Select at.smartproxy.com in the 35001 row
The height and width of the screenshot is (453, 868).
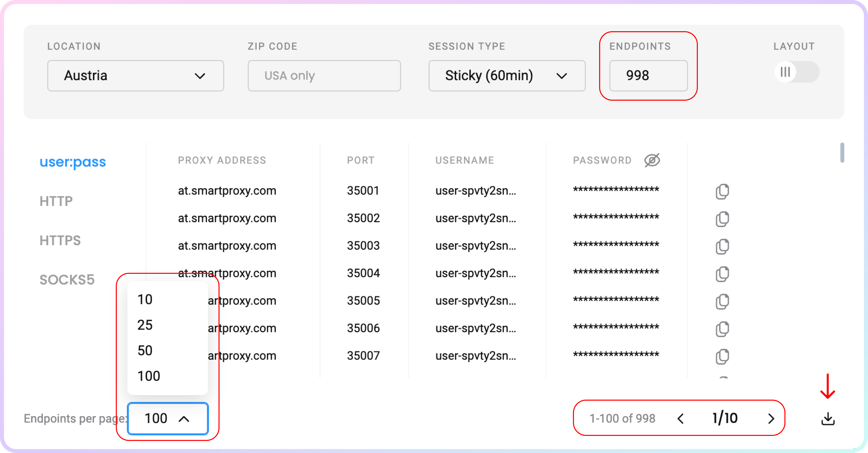[x=227, y=191]
